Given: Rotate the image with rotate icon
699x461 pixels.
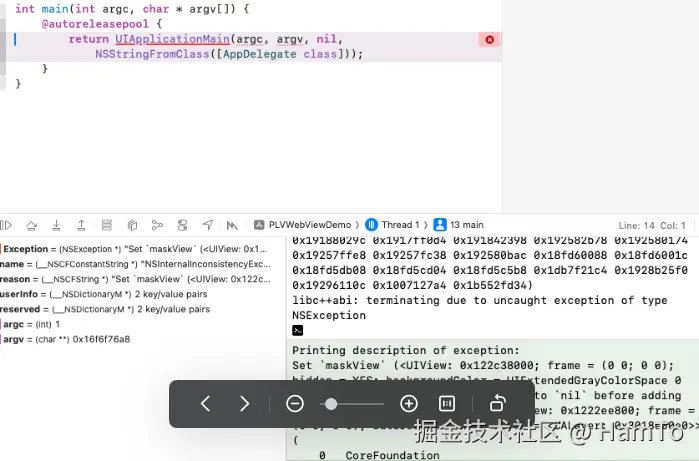Looking at the screenshot, I should (x=498, y=403).
